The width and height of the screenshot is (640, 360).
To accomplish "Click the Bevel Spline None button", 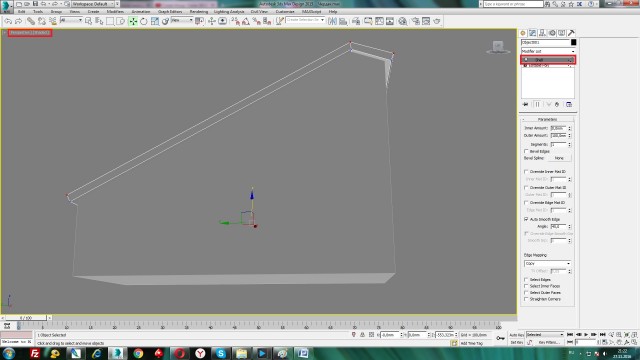I will pos(559,158).
